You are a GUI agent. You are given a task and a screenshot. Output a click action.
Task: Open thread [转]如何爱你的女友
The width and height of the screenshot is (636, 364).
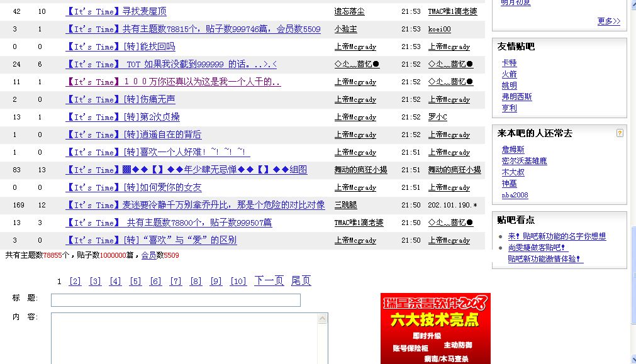pos(133,188)
